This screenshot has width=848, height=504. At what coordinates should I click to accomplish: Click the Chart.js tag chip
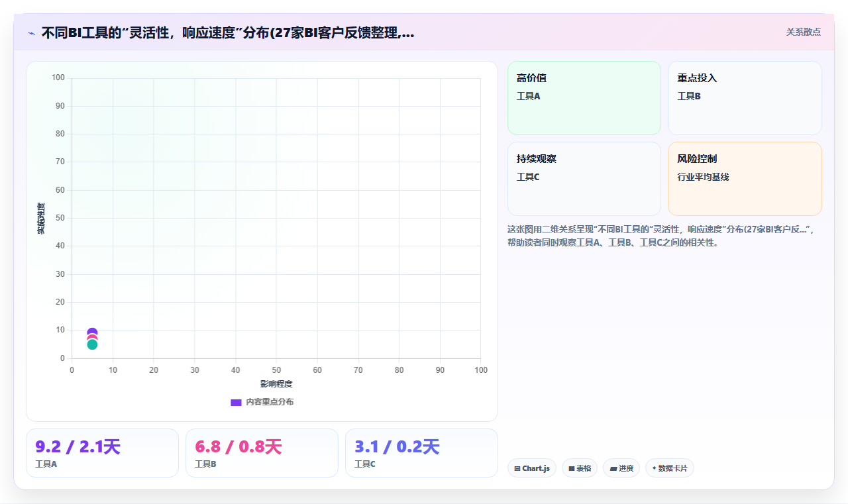point(532,468)
